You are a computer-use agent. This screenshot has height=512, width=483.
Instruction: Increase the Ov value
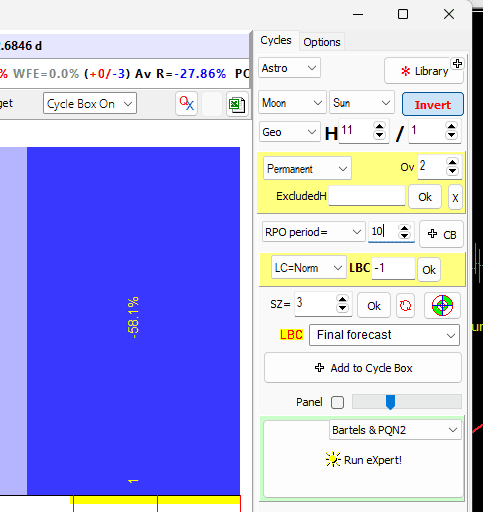pyautogui.click(x=452, y=162)
